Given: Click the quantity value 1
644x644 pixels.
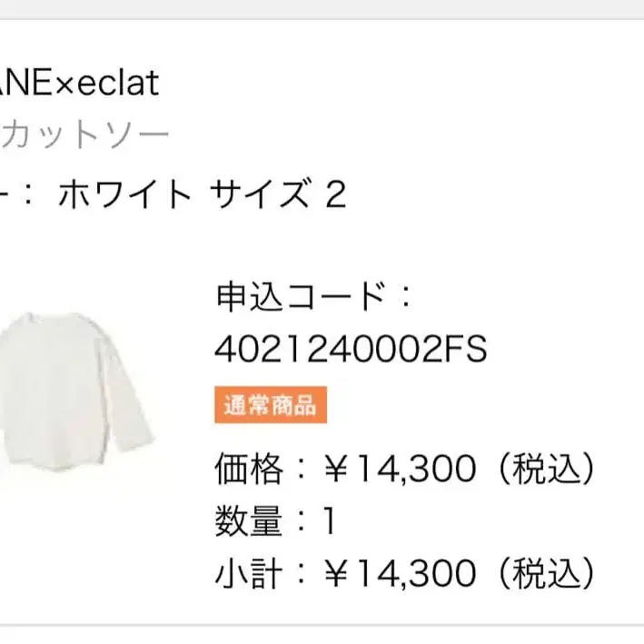Looking at the screenshot, I should pyautogui.click(x=330, y=521).
